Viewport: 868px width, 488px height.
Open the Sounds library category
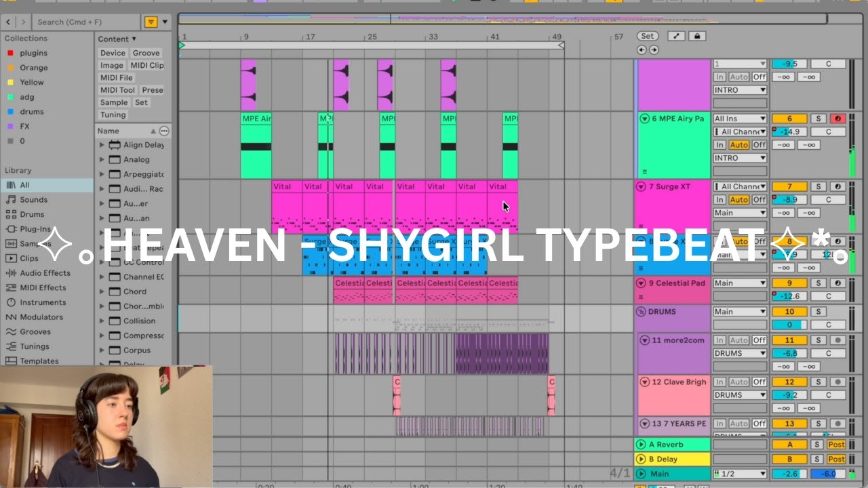[33, 200]
